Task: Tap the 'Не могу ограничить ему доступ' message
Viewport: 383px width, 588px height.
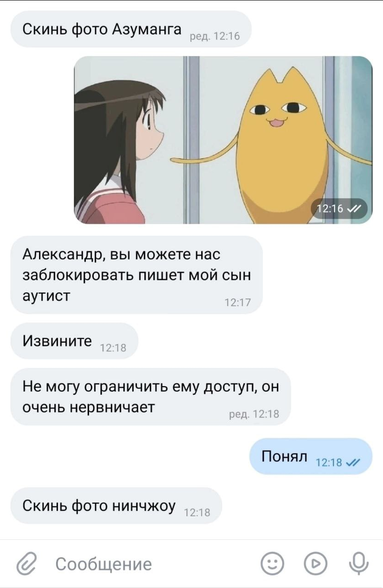Action: (x=151, y=397)
